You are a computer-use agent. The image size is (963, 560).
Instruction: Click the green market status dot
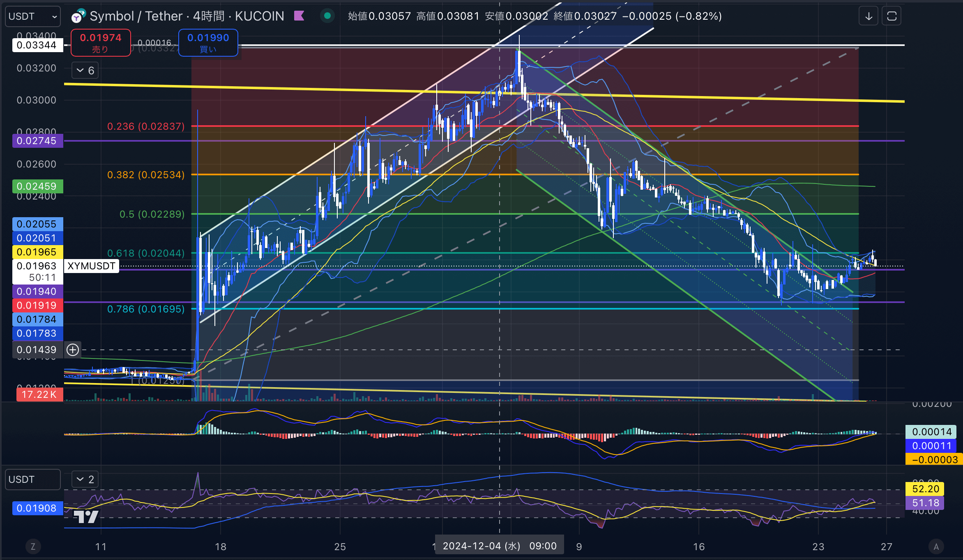[x=327, y=16]
